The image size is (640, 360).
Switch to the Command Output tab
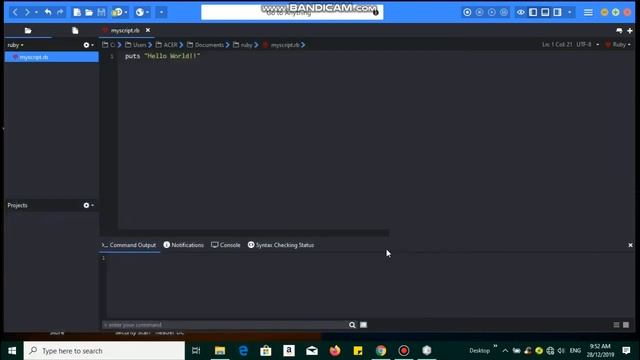129,245
